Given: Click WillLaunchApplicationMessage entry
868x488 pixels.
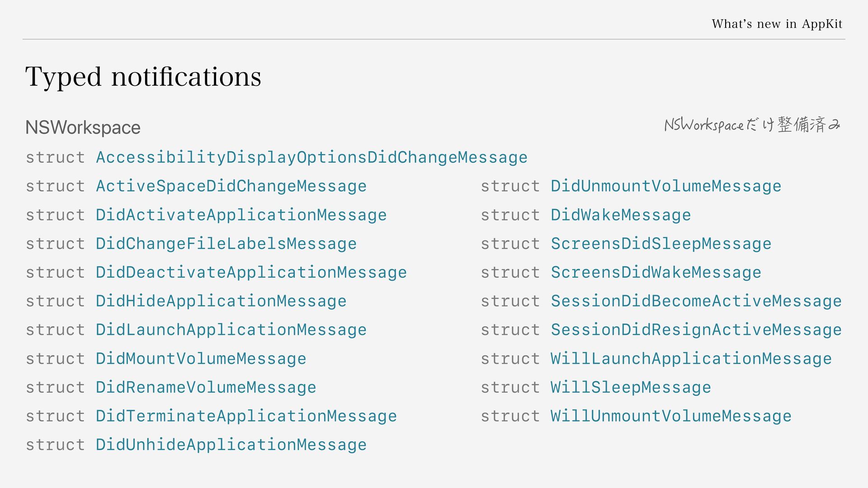Looking at the screenshot, I should [691, 359].
